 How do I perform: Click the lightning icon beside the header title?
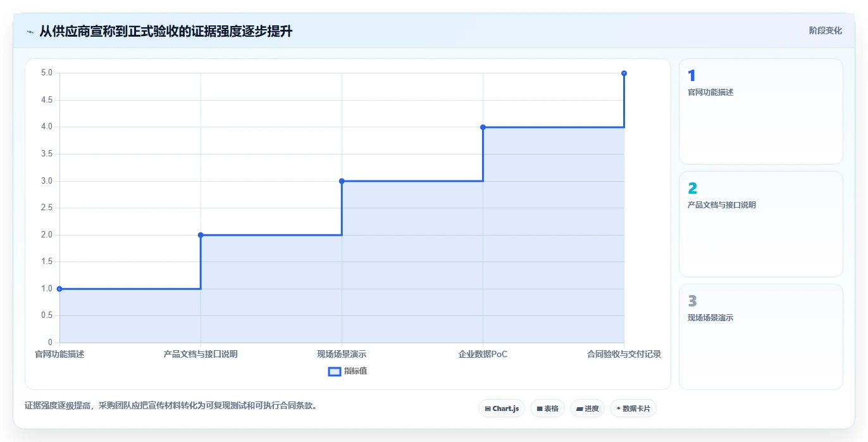pos(30,32)
